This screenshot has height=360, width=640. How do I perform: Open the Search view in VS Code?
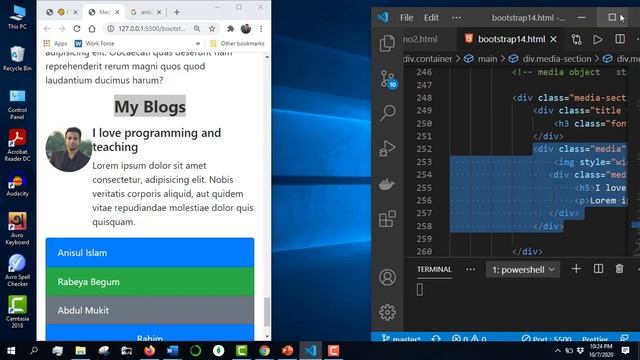(x=387, y=113)
